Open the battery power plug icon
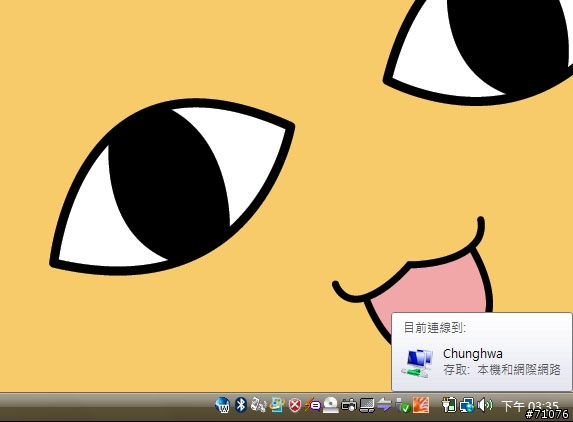 tap(449, 405)
